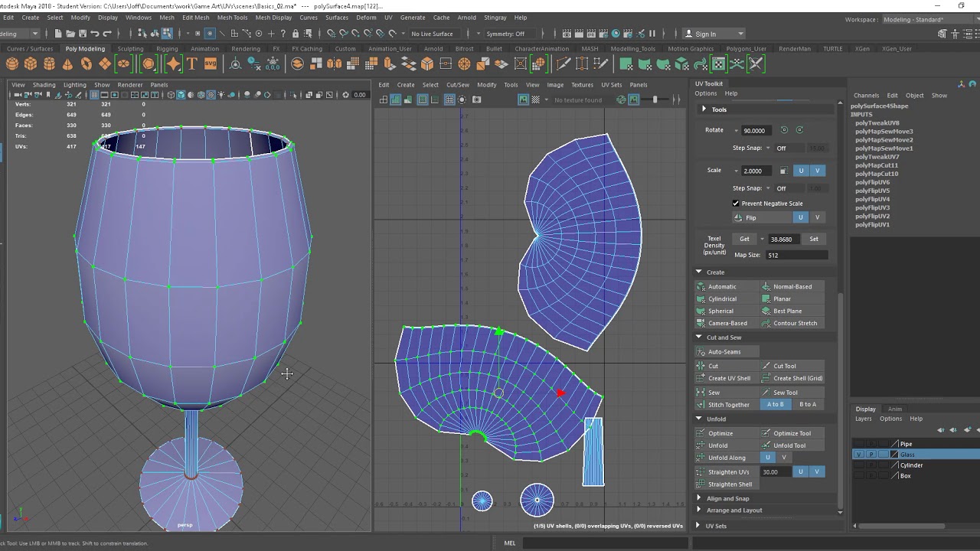Click the Stitch Together button
Image resolution: width=980 pixels, height=551 pixels.
(727, 405)
